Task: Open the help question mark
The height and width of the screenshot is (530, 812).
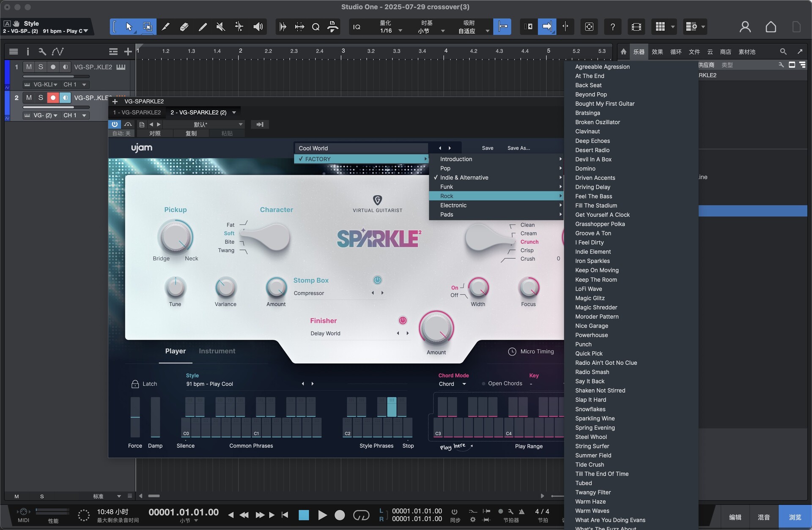Action: coord(612,27)
